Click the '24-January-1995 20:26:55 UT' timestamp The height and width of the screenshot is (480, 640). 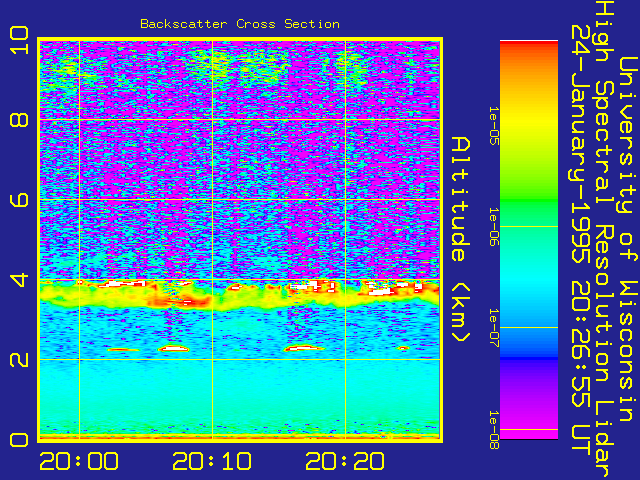point(580,240)
